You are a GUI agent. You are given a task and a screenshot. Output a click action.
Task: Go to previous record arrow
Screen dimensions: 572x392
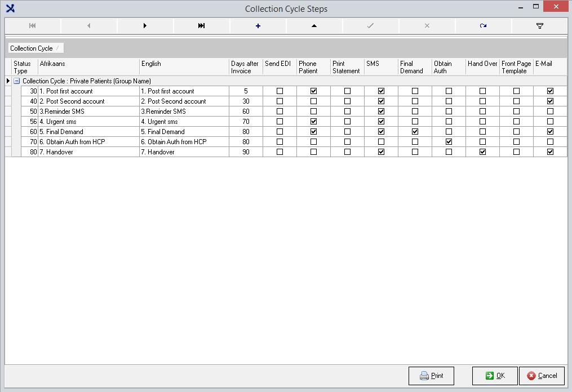[x=88, y=26]
